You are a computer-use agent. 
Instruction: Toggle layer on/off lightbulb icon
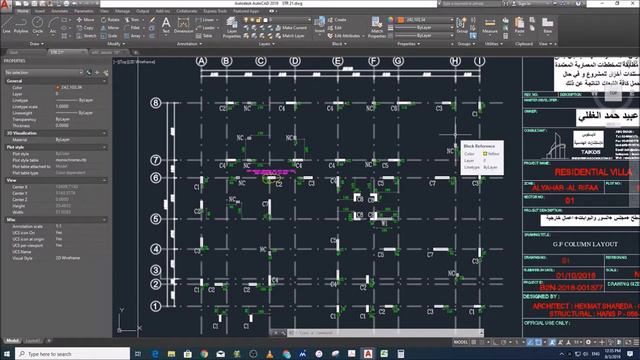tap(246, 20)
